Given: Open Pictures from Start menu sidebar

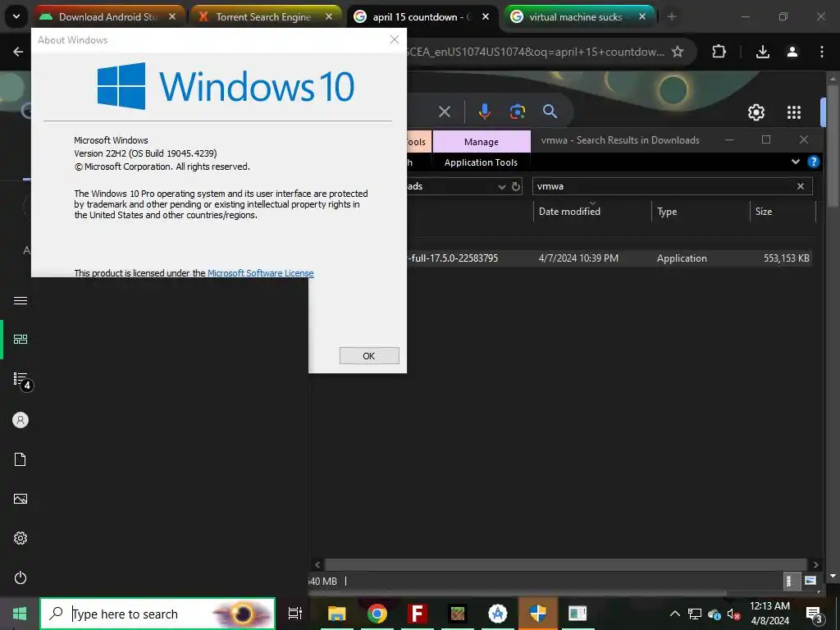Looking at the screenshot, I should point(21,499).
